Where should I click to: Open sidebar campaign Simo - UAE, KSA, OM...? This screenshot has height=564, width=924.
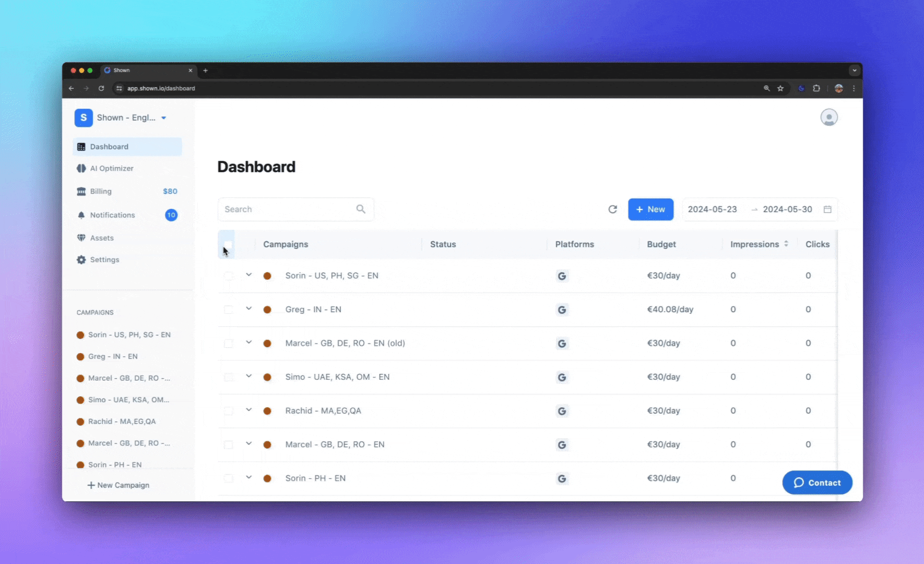tap(123, 400)
